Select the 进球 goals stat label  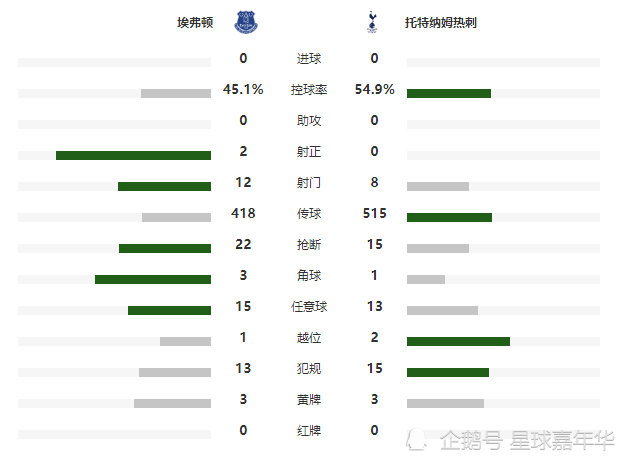pyautogui.click(x=309, y=59)
